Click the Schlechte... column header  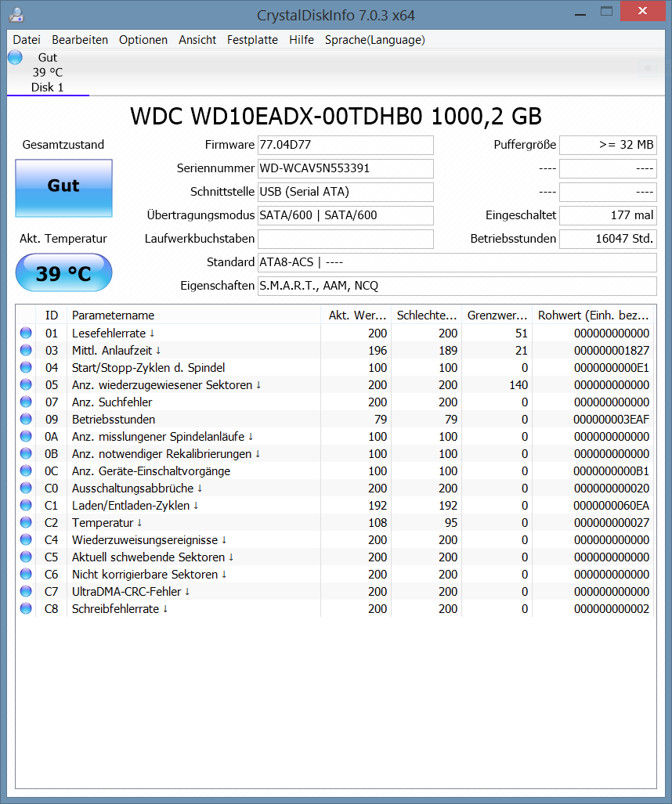[x=426, y=315]
